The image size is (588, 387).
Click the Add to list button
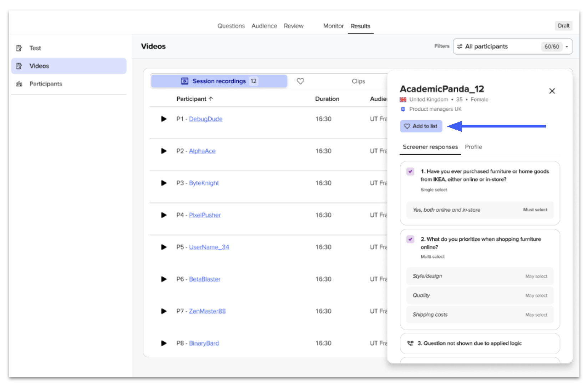(x=421, y=126)
